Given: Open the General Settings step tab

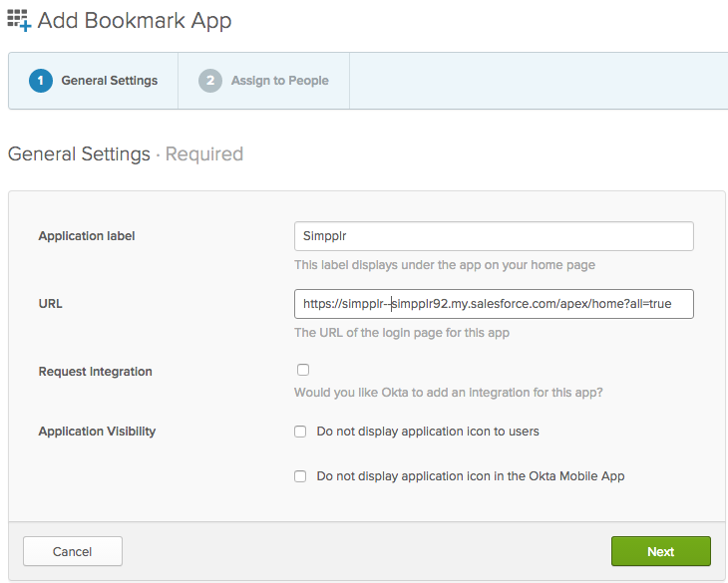Looking at the screenshot, I should pos(94,81).
